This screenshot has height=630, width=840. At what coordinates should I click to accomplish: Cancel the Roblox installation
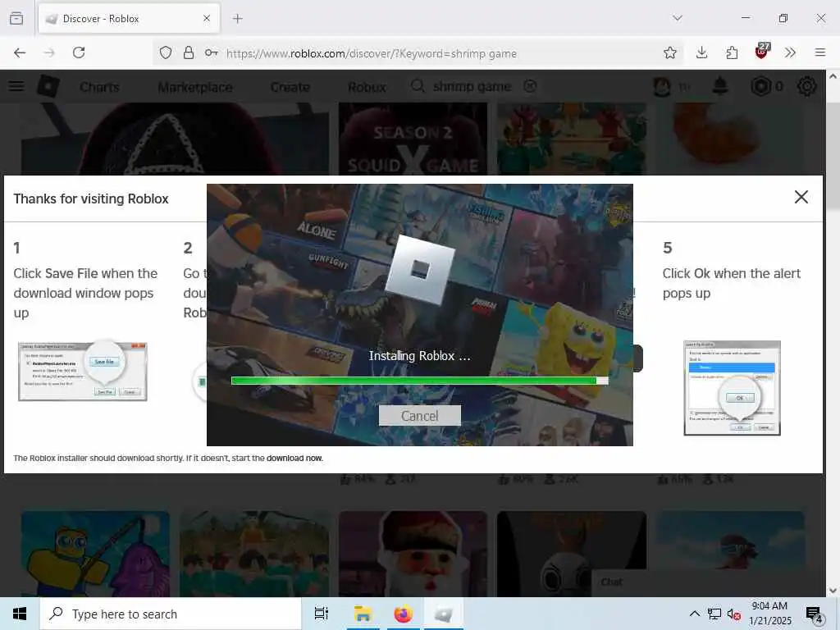(x=419, y=416)
